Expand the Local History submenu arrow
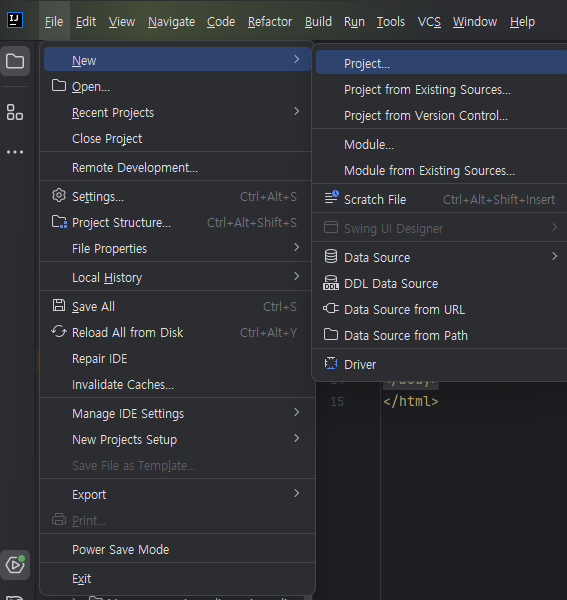Screen dimensions: 567x600 tap(297, 276)
